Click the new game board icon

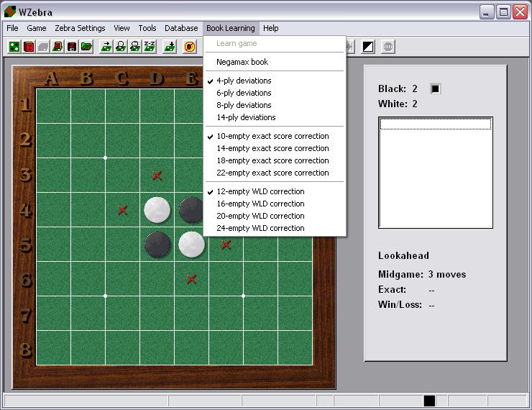tap(14, 47)
